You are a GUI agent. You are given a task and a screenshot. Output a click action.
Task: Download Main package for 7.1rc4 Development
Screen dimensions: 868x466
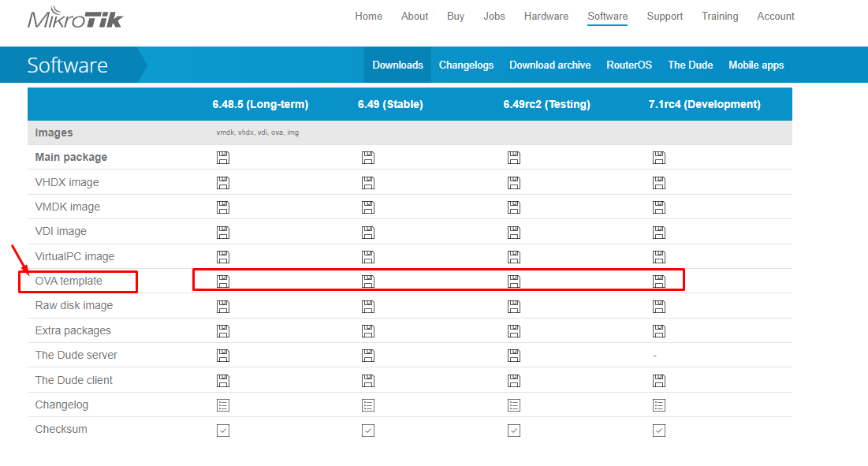tap(659, 158)
